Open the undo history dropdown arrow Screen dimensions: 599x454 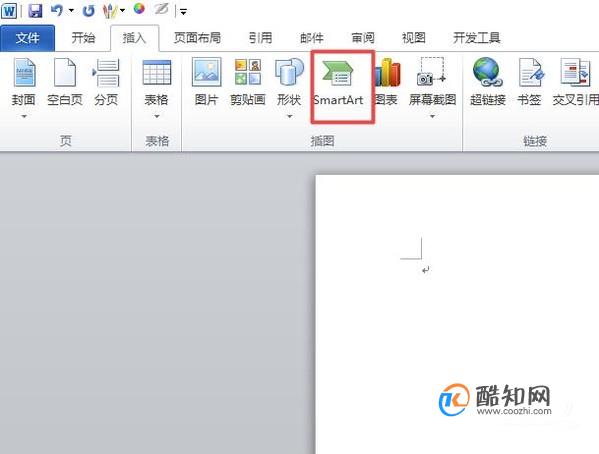71,11
